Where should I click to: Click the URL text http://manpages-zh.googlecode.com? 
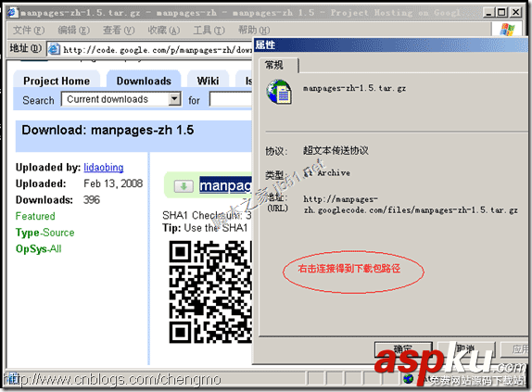pyautogui.click(x=411, y=205)
